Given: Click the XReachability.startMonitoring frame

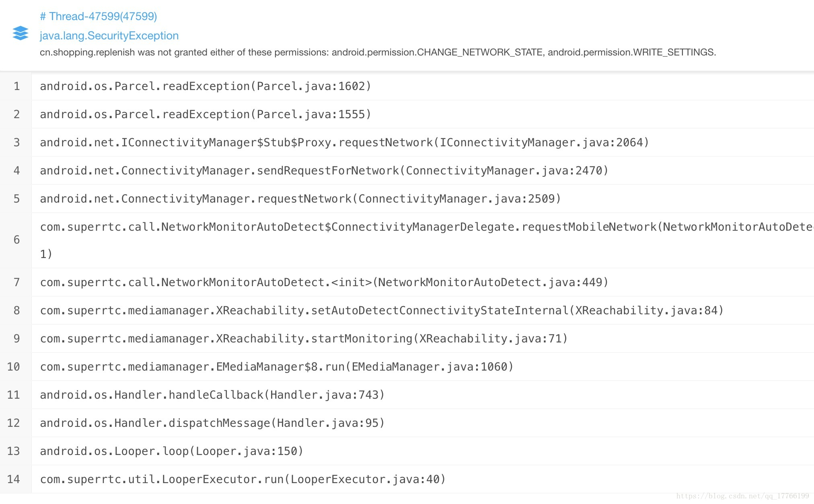Looking at the screenshot, I should coord(304,339).
